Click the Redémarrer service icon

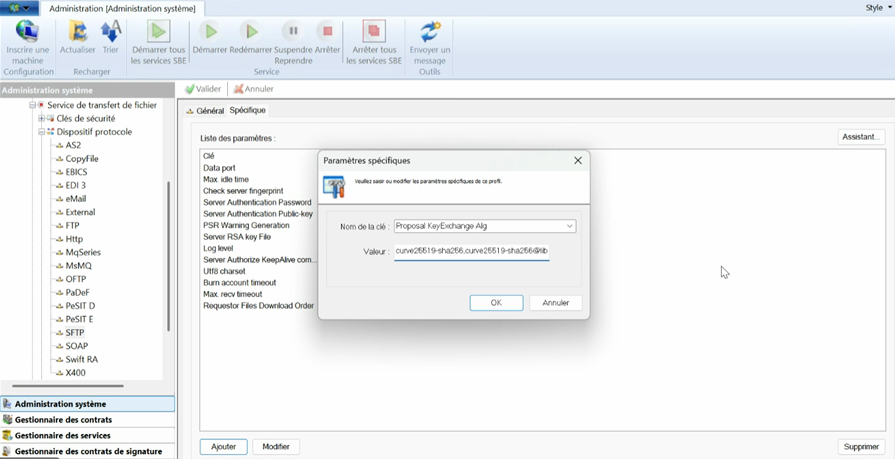pos(251,32)
